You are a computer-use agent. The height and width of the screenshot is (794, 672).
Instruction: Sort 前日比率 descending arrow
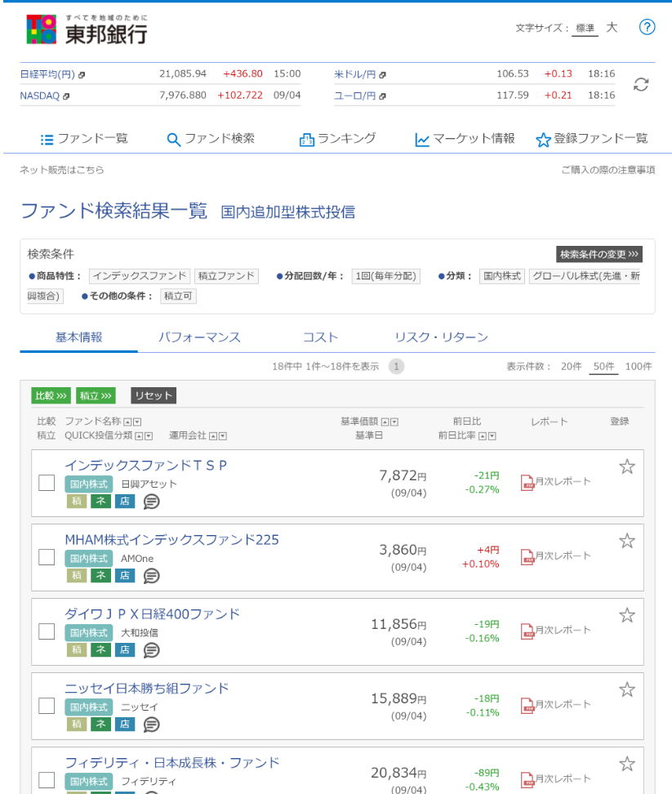(x=492, y=436)
